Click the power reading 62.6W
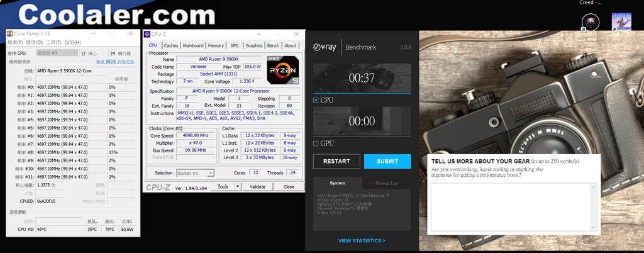Image resolution: width=644 pixels, height=253 pixels. [x=127, y=230]
